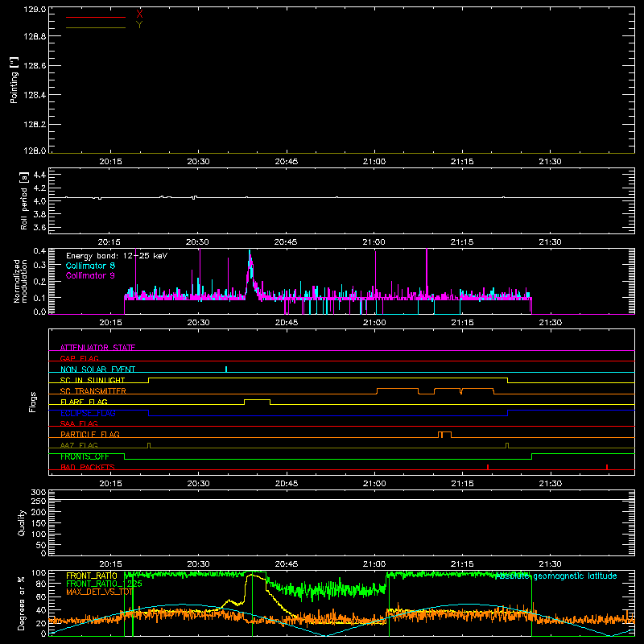
Task: Click the Energy band: 12-25 keV label
Action: [117, 256]
